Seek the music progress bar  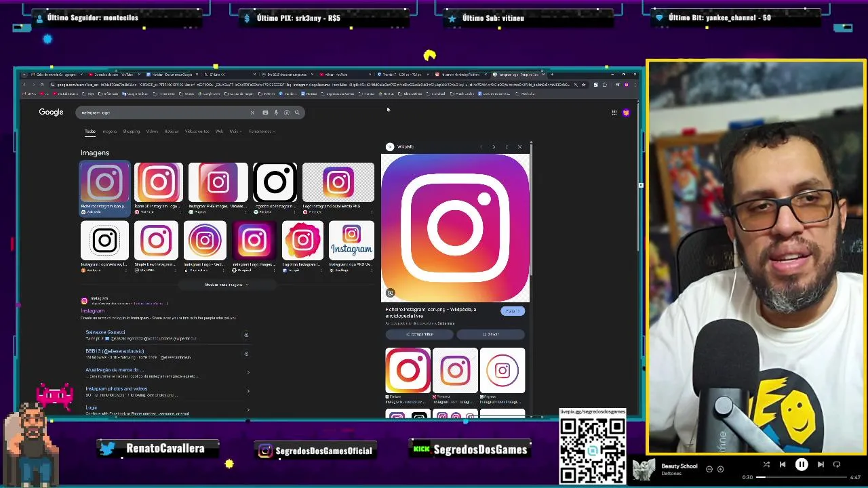click(x=802, y=477)
